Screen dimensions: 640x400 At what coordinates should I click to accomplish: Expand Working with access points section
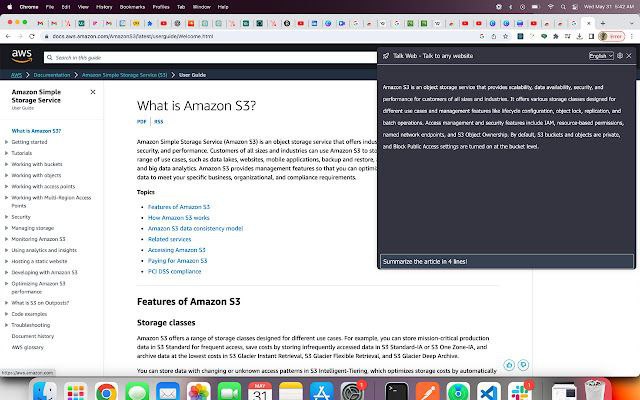[7, 187]
